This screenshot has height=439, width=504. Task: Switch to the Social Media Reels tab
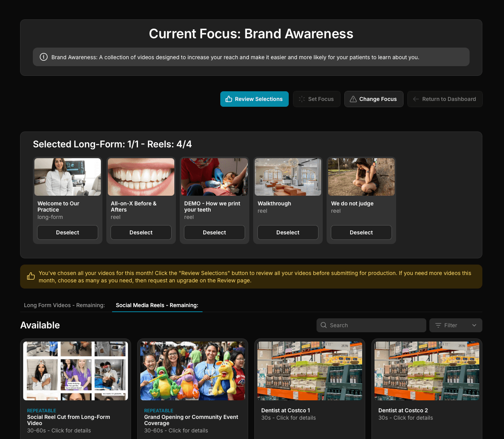(x=157, y=305)
